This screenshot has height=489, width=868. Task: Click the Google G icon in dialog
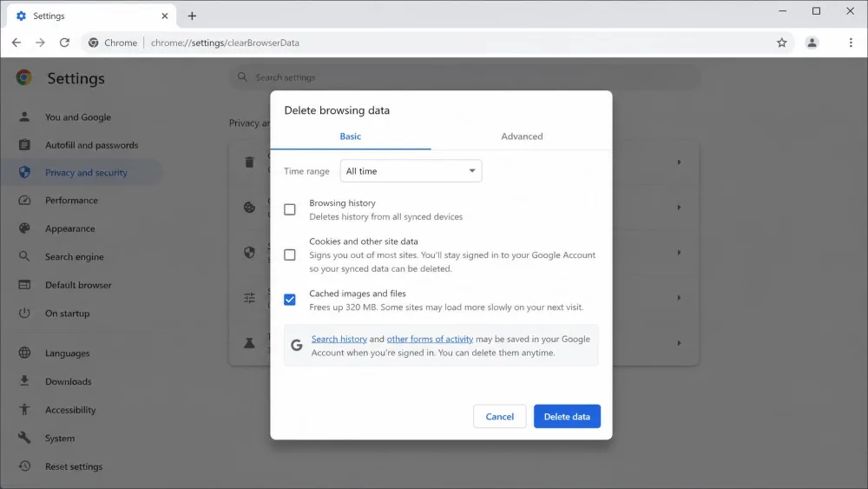point(297,346)
